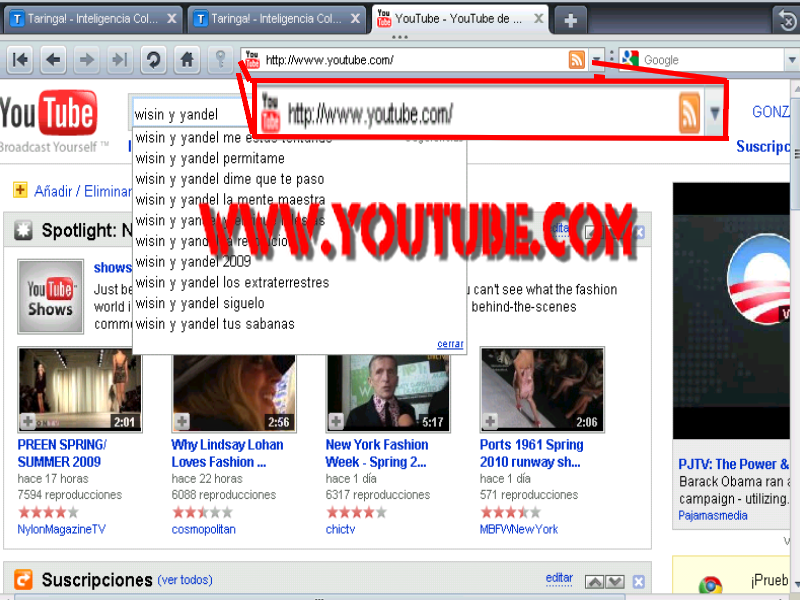Move Suscripciones module up with up arrow
This screenshot has width=800, height=600.
click(x=594, y=582)
